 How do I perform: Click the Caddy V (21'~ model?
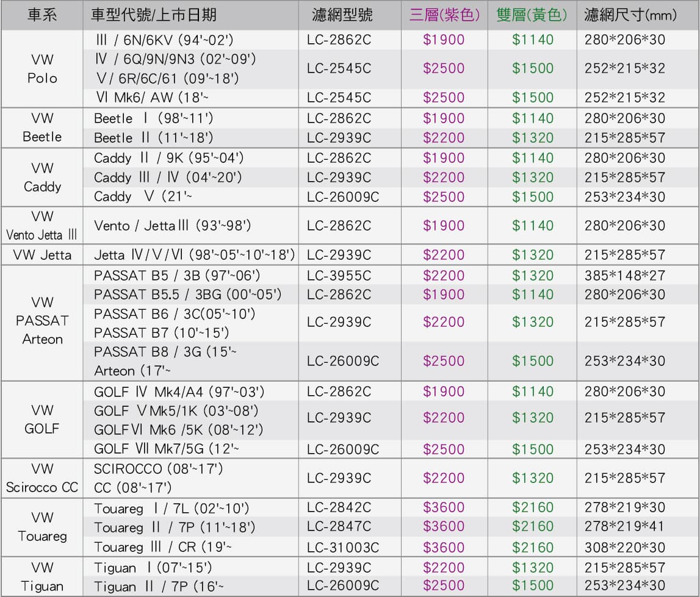(143, 197)
